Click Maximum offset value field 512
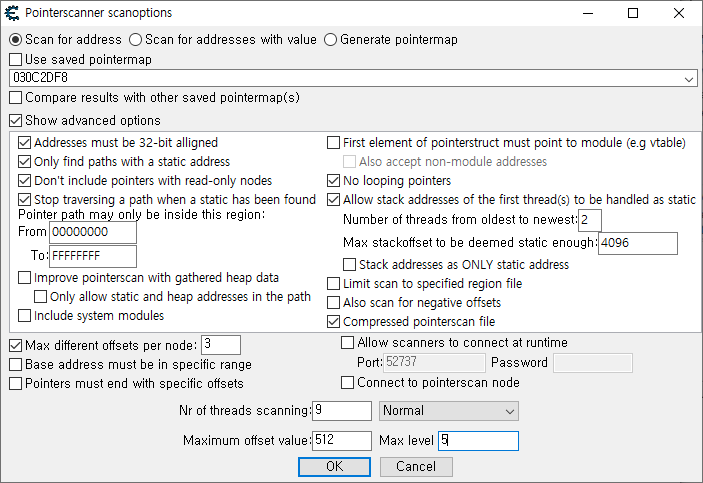The image size is (703, 483). click(x=342, y=440)
